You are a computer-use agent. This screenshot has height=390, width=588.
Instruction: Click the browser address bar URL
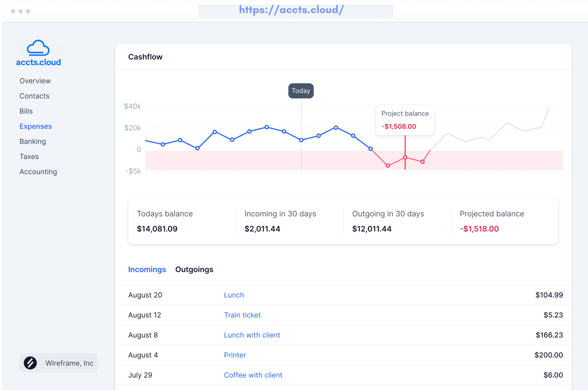tap(291, 10)
